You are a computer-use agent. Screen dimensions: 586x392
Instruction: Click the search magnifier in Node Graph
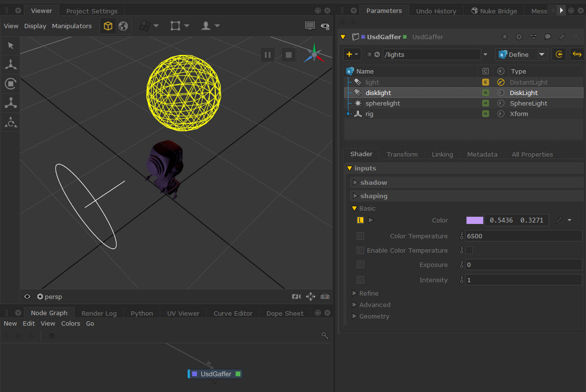point(325,336)
